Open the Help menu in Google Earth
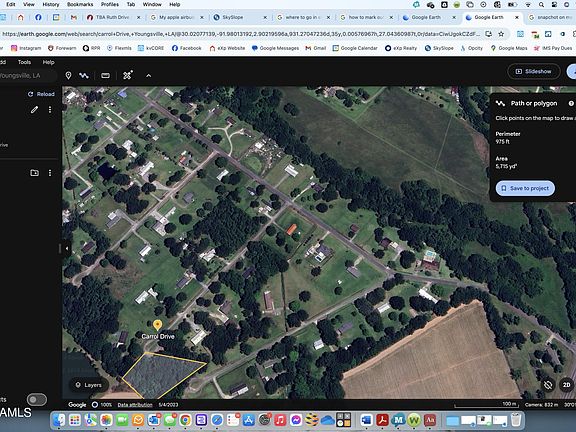Screen dimensions: 576x432 pos(48,62)
